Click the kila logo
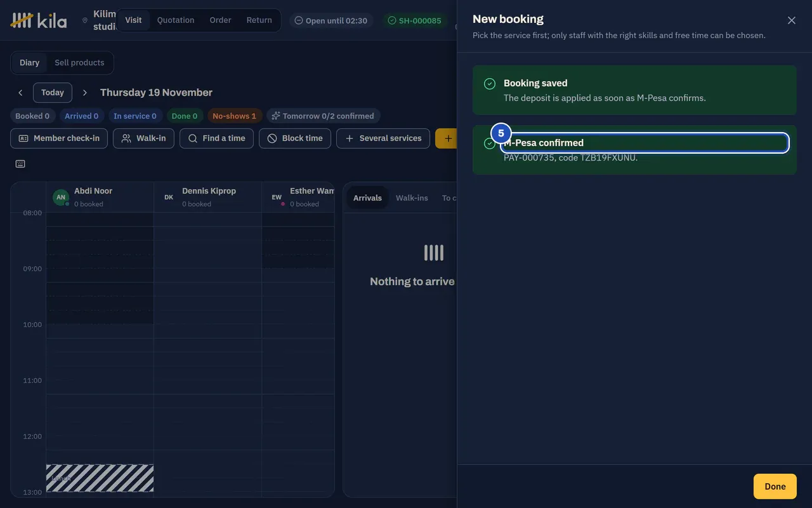The height and width of the screenshot is (508, 812). click(39, 20)
